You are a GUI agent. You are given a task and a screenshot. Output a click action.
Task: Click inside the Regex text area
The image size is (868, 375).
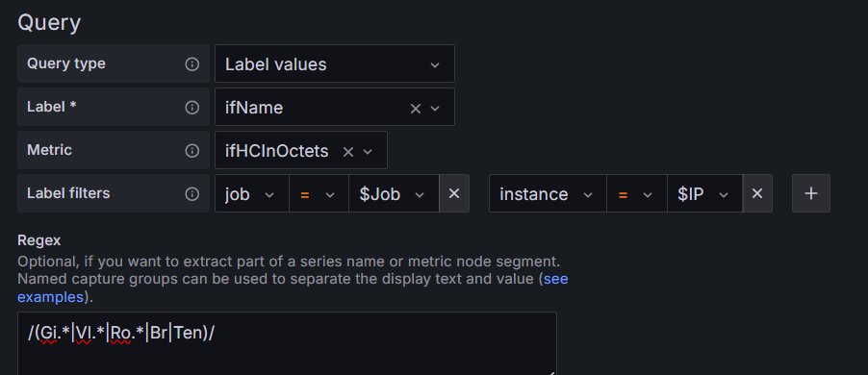coord(287,343)
